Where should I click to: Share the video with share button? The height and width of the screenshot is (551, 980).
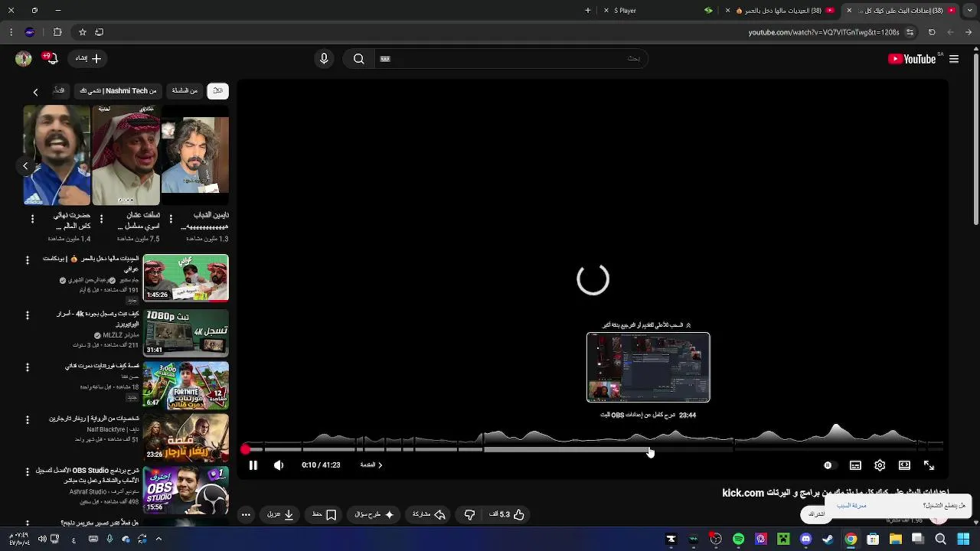tap(429, 515)
